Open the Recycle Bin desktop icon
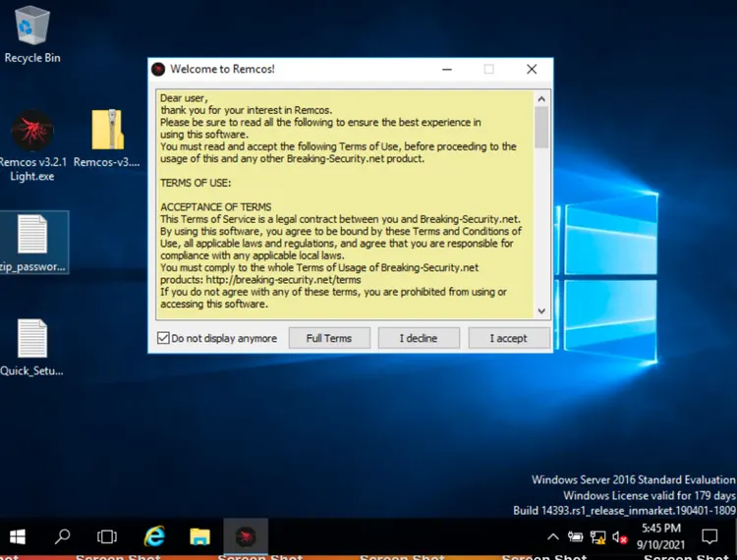 pyautogui.click(x=31, y=28)
